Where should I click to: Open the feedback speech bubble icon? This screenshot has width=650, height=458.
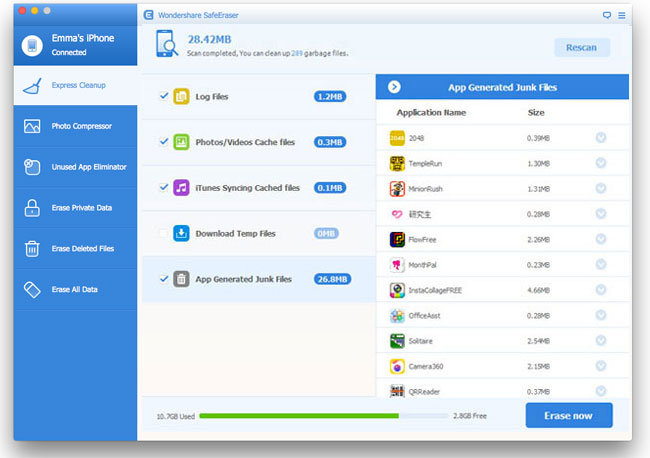(x=606, y=15)
